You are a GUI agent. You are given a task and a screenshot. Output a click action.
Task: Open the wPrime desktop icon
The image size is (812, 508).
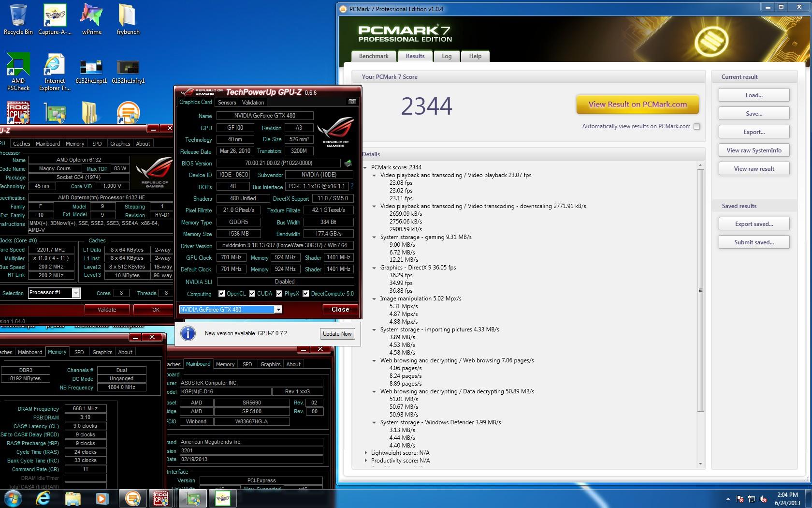(x=91, y=19)
